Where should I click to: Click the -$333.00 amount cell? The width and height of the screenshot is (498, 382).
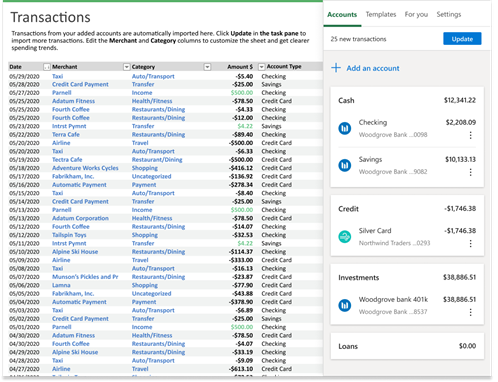click(x=241, y=260)
